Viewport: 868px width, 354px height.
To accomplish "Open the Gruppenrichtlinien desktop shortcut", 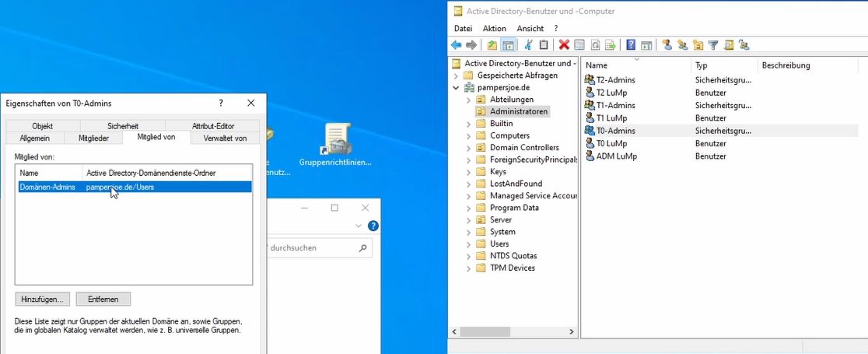I will pyautogui.click(x=335, y=145).
